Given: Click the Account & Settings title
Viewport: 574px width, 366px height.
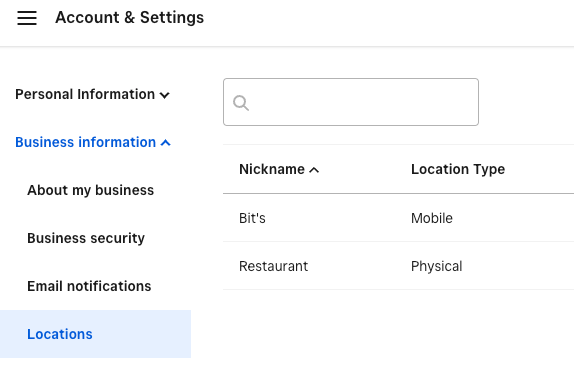Looking at the screenshot, I should 129,18.
